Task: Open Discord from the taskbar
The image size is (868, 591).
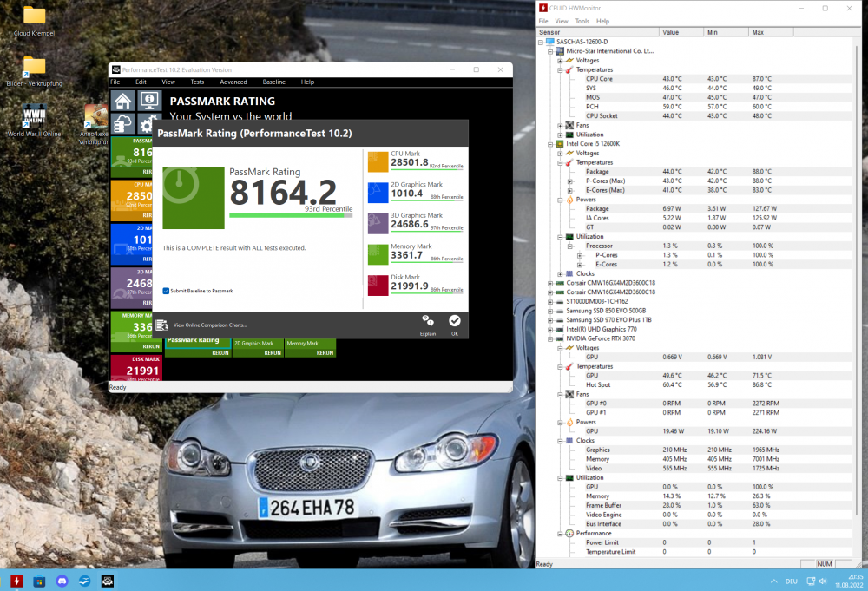Action: [x=62, y=581]
